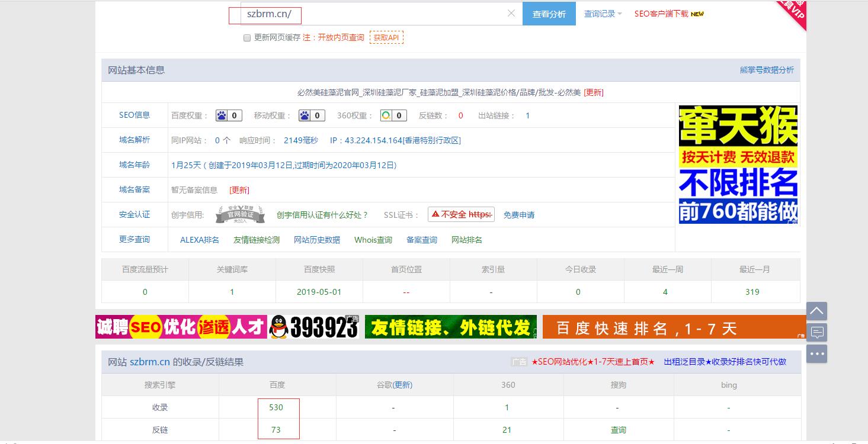Click the 域名年龄 row label

pyautogui.click(x=134, y=165)
